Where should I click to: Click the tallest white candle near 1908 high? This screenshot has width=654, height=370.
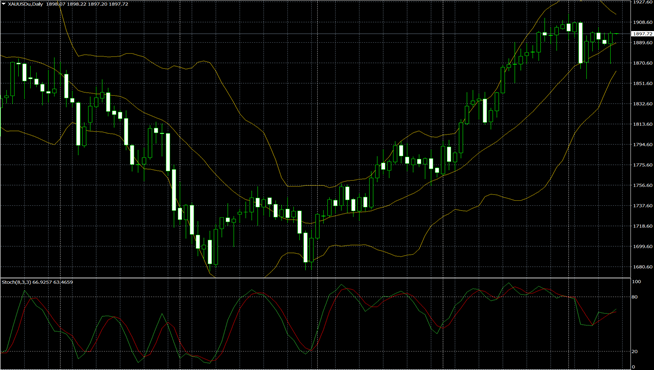[x=581, y=43]
